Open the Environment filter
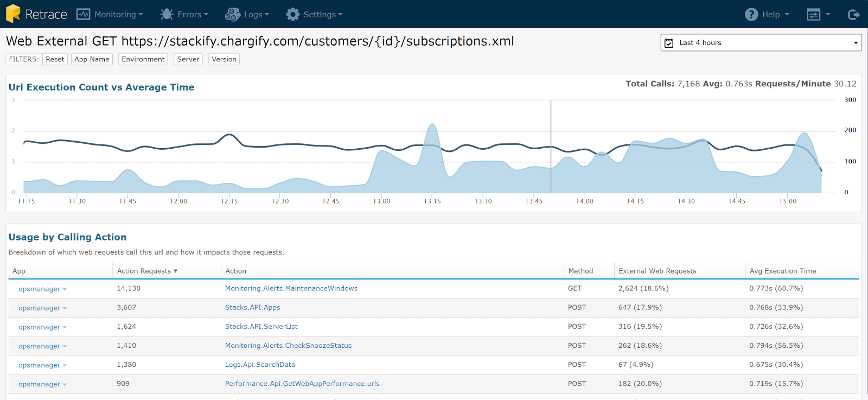This screenshot has height=400, width=868. [x=143, y=59]
